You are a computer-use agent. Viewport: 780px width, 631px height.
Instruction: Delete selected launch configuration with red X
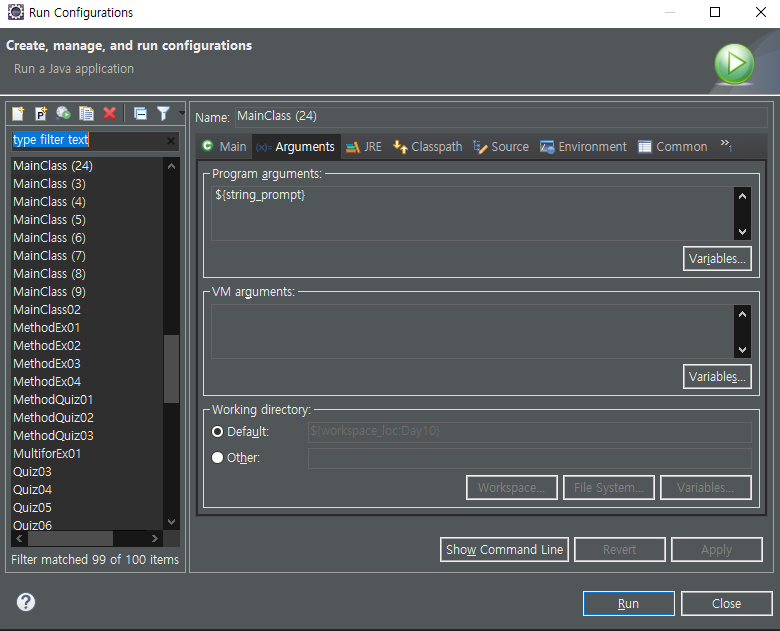pos(109,114)
